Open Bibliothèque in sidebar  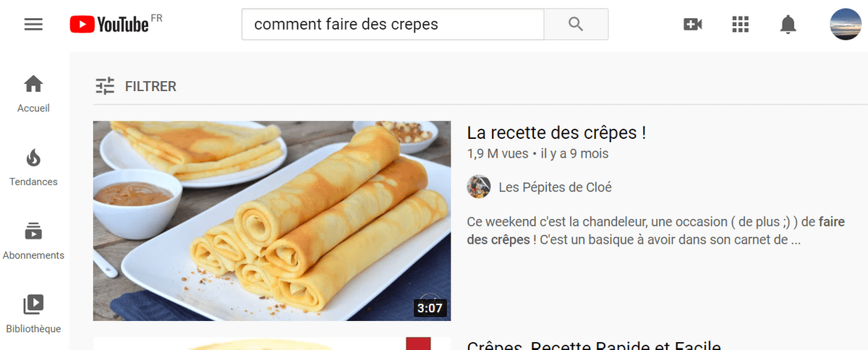point(33,315)
